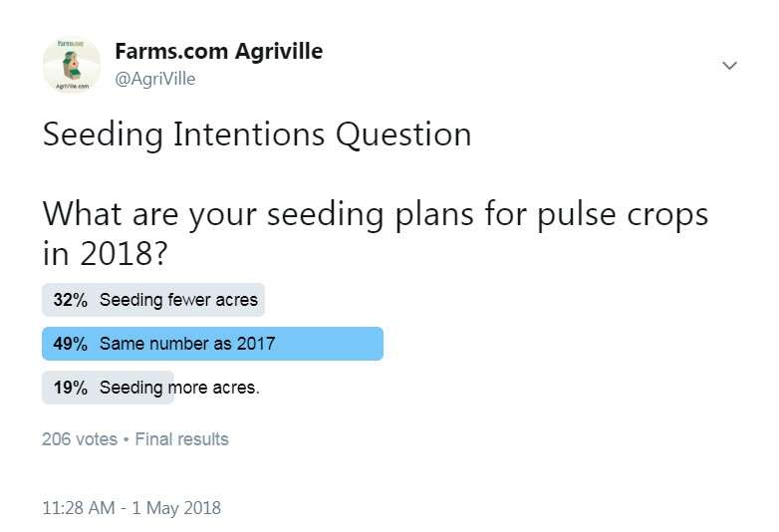779x532 pixels.
Task: Click the Farms.com Agriville profile avatar
Action: (72, 65)
